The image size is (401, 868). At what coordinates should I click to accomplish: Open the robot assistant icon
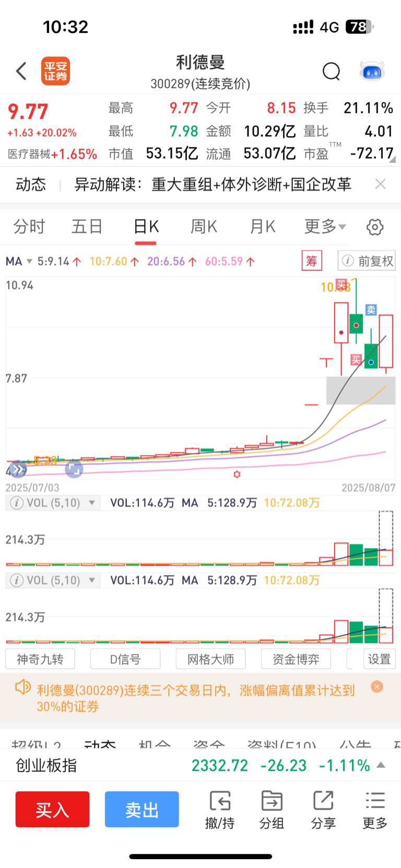[372, 71]
